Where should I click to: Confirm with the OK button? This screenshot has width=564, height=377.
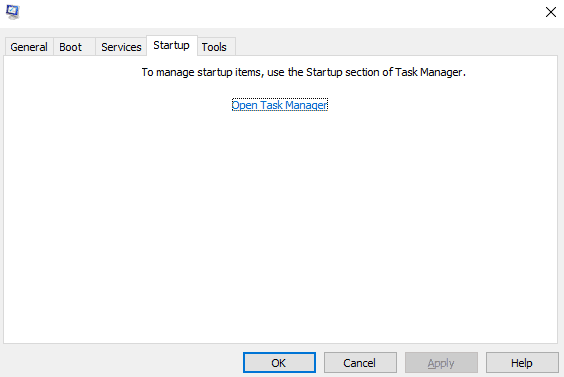point(279,363)
